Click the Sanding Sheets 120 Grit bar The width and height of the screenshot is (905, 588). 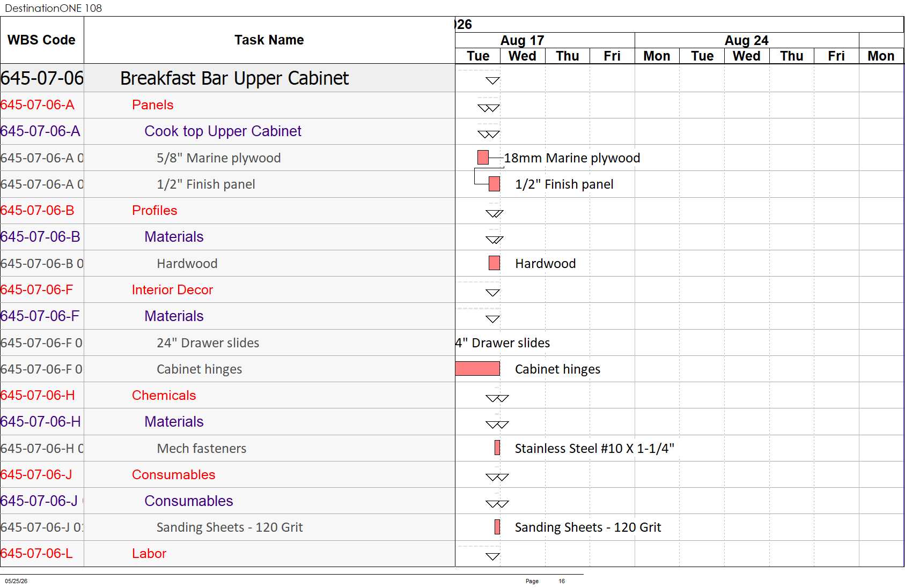tap(497, 527)
